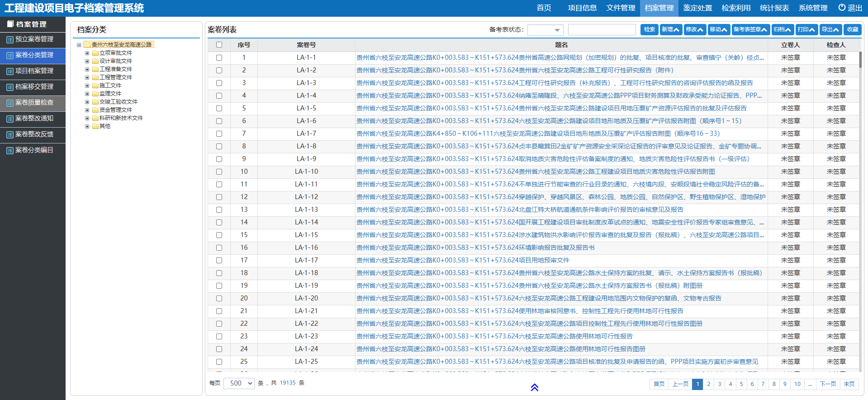This screenshot has width=868, height=400.
Task: Go to 首页 in top navigation
Action: 544,8
